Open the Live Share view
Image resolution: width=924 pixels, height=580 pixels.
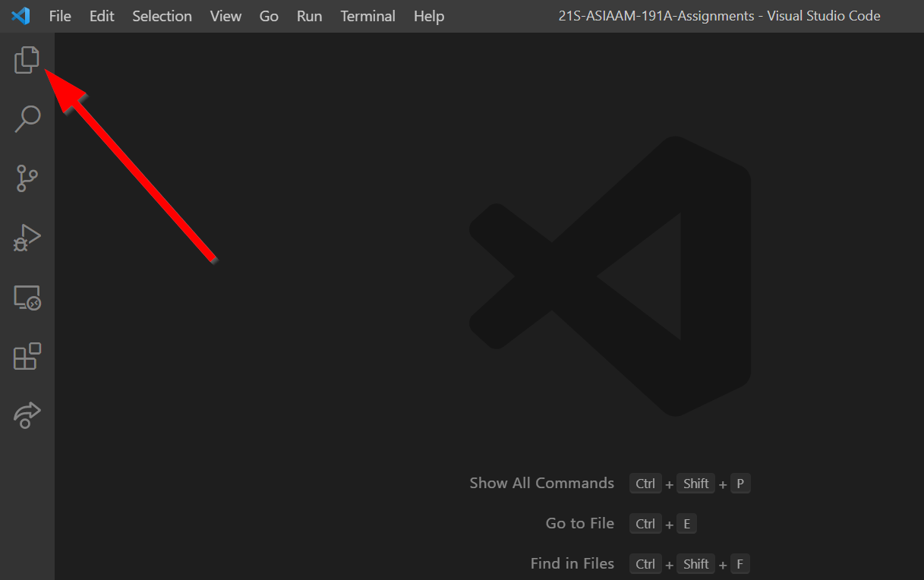coord(27,415)
